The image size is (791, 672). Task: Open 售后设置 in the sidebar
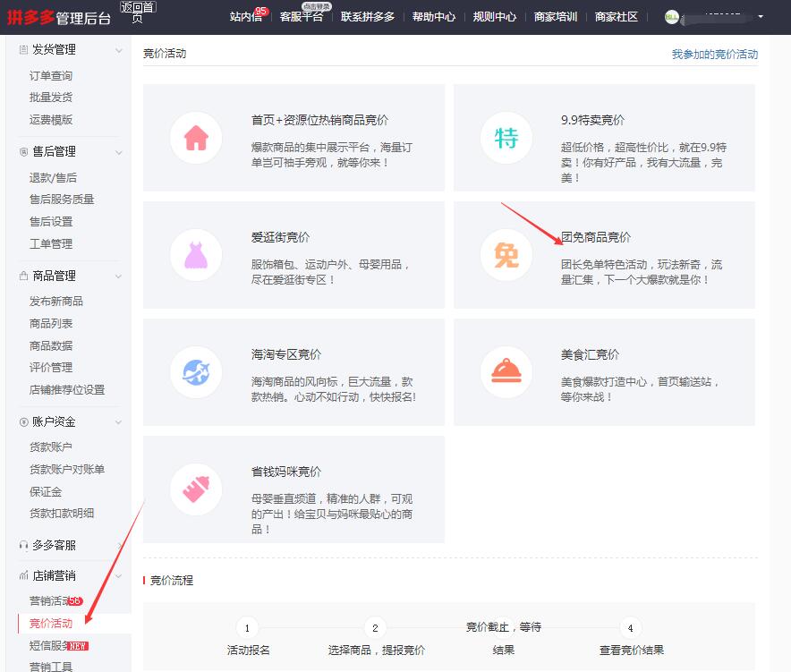pyautogui.click(x=51, y=222)
